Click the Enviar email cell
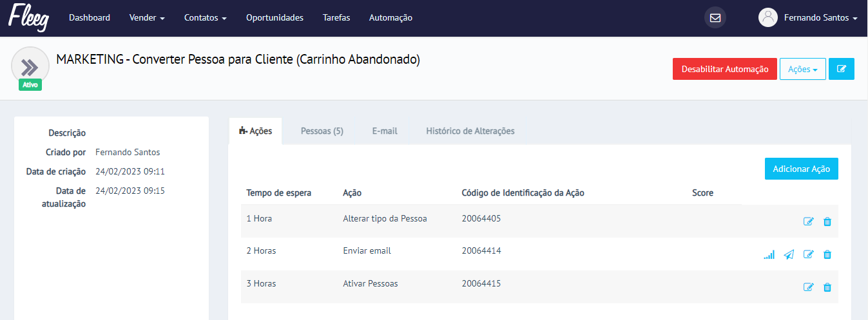 pos(367,250)
